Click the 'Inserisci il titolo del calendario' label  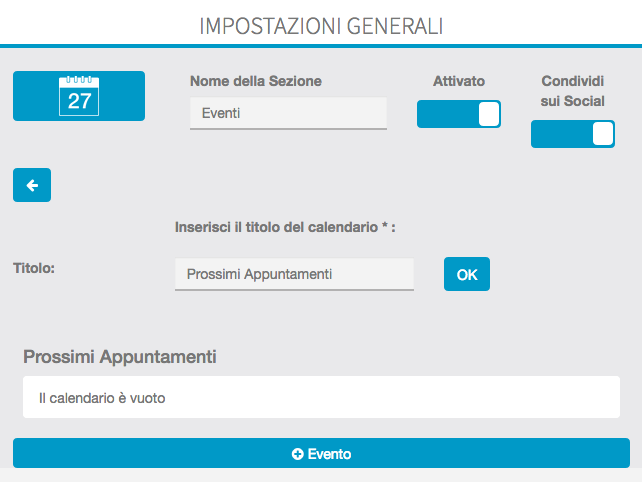(285, 228)
